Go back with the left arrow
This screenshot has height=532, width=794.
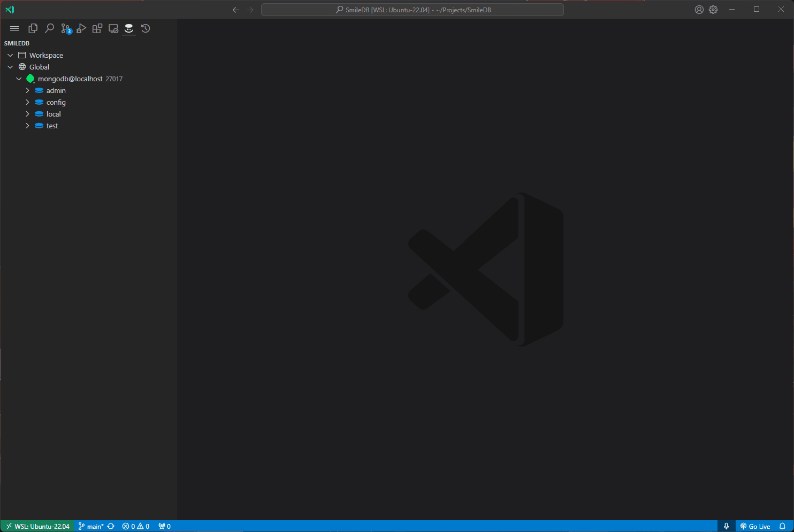pyautogui.click(x=236, y=10)
